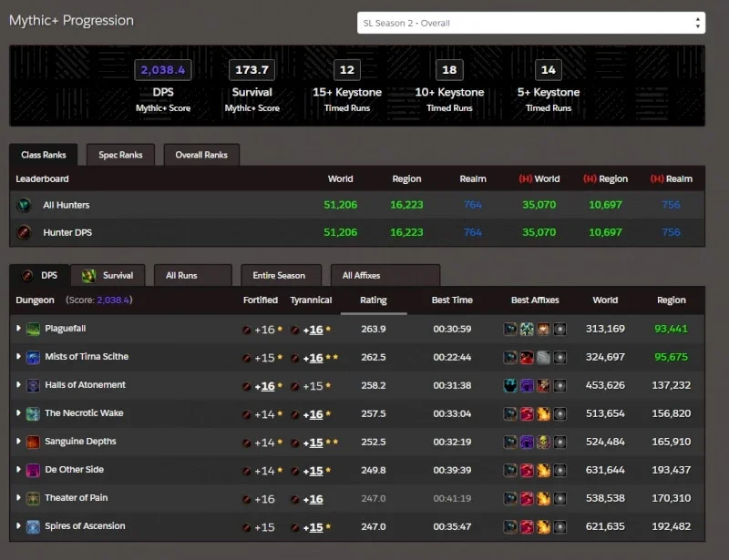Click the Mists of Tirna Scithe icon

pyautogui.click(x=33, y=357)
